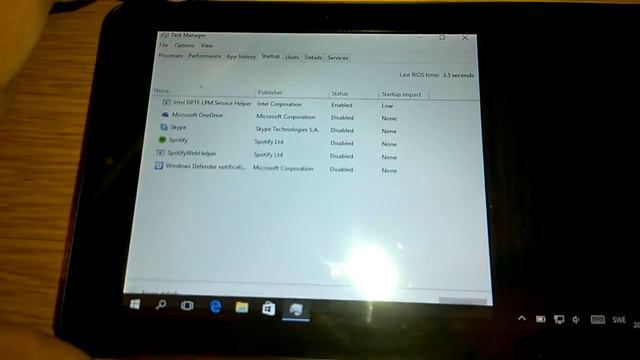Click the Microsoft OneDrive cloud icon

(165, 115)
